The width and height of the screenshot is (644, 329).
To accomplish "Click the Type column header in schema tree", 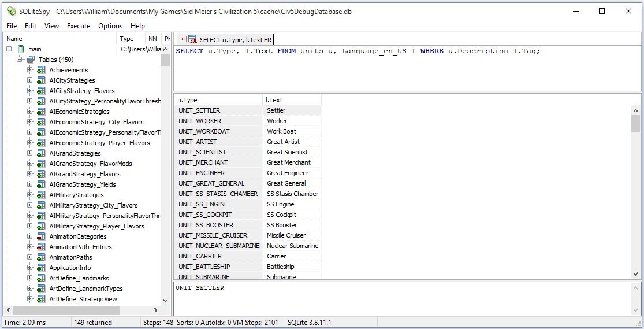I will coord(132,39).
